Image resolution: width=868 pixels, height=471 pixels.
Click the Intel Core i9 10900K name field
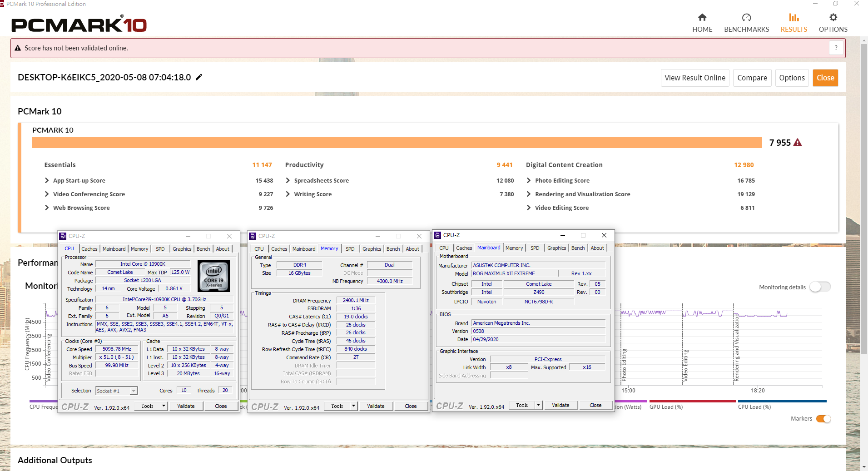(x=143, y=264)
